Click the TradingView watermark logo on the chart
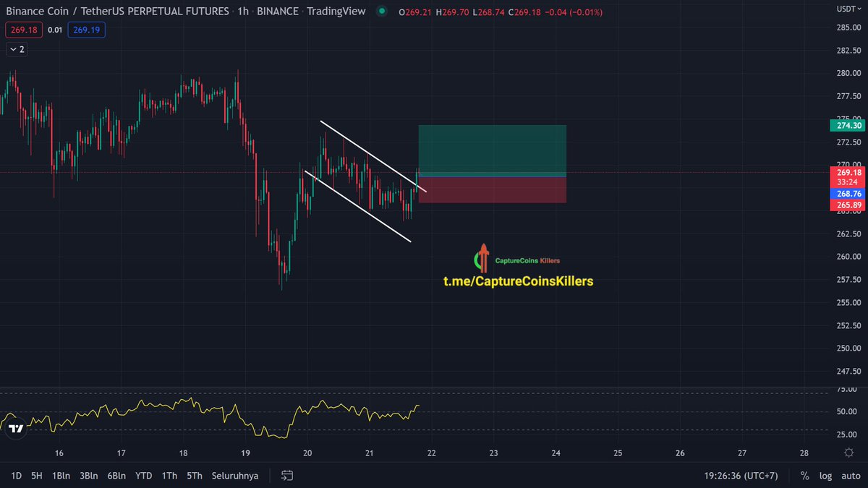 16,428
